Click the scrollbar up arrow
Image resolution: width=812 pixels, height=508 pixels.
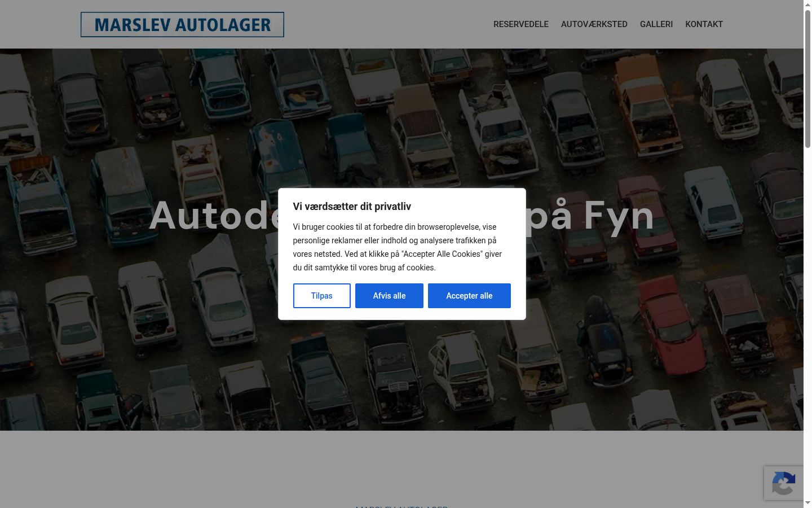807,5
